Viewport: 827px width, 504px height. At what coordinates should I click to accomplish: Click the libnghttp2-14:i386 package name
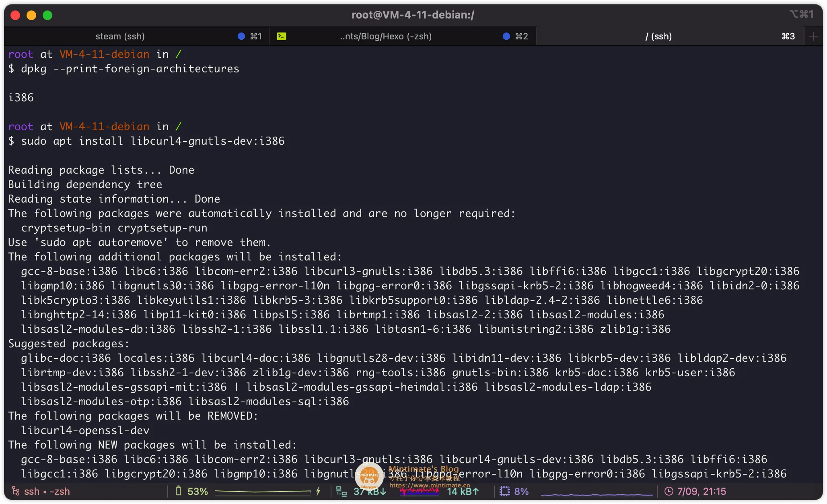[79, 315]
